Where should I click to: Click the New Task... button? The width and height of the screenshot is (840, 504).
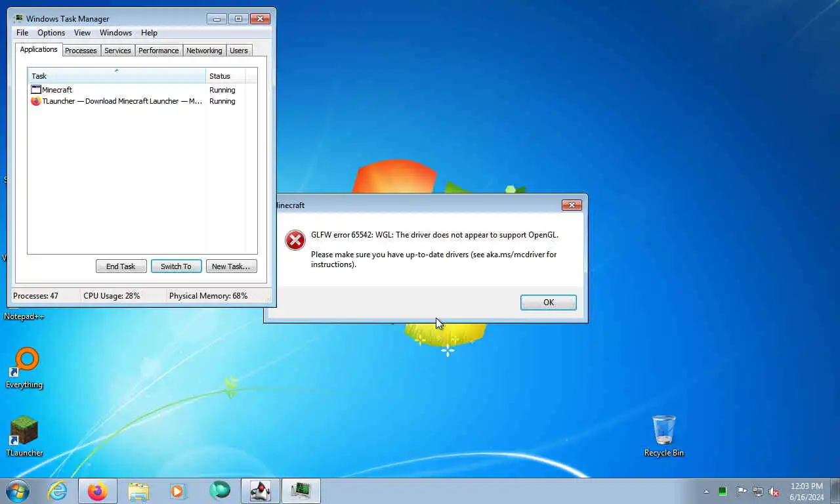click(231, 266)
